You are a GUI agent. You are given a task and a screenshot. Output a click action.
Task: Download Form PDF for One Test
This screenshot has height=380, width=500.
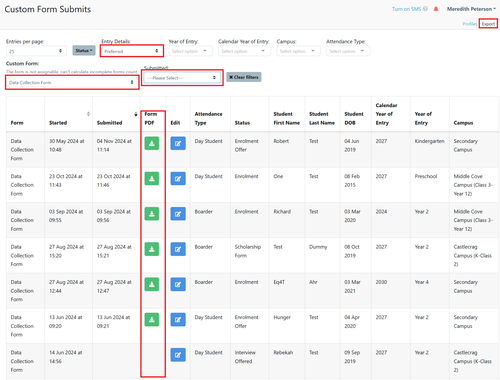(152, 179)
